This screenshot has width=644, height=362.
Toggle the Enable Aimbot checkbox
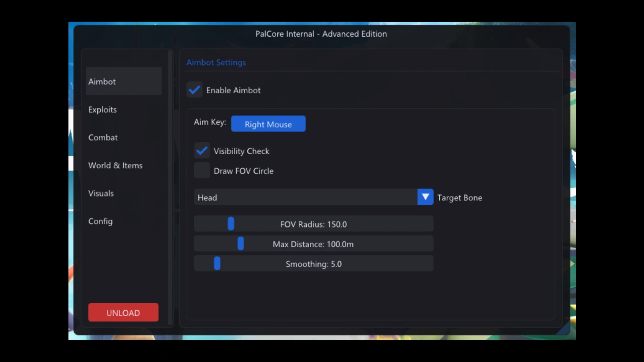(194, 90)
